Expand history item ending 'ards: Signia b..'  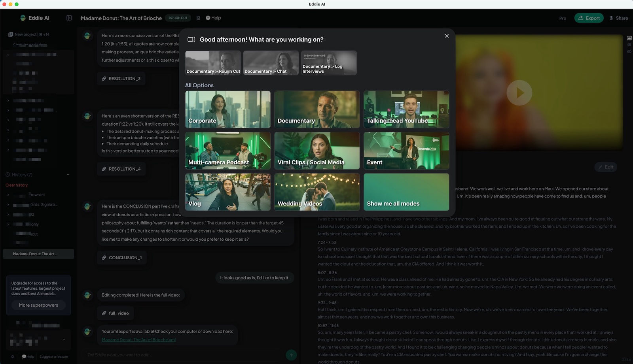[x=8, y=205]
